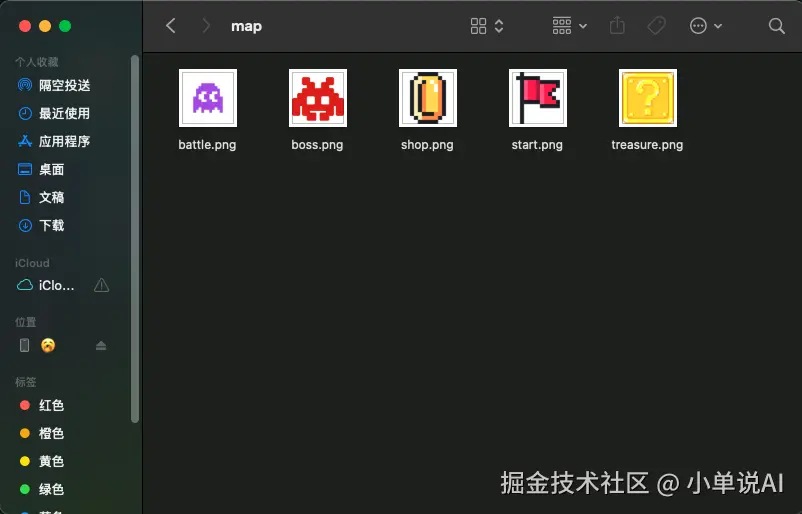Select battle.png purple ghost thumbnail
Screen dimensions: 802x514
tap(208, 98)
